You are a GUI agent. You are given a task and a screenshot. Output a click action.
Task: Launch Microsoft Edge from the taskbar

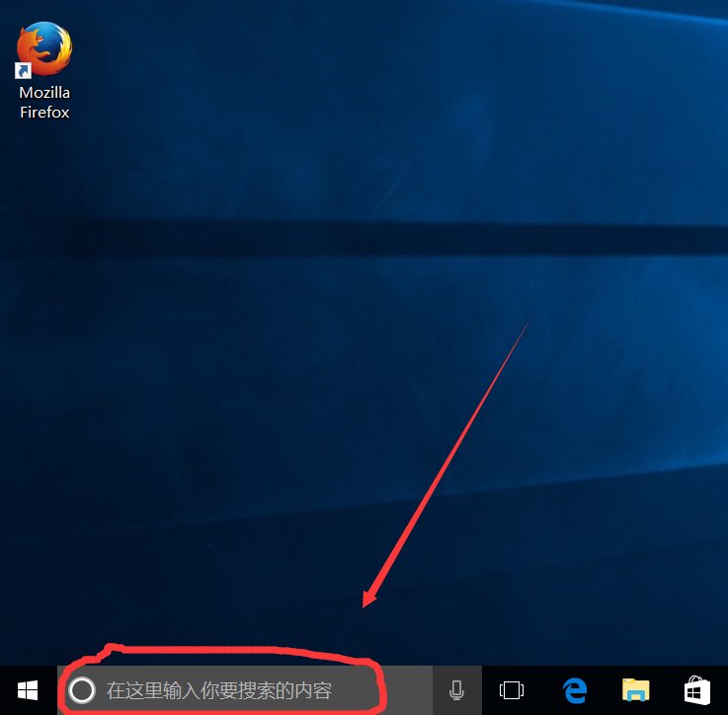click(575, 690)
